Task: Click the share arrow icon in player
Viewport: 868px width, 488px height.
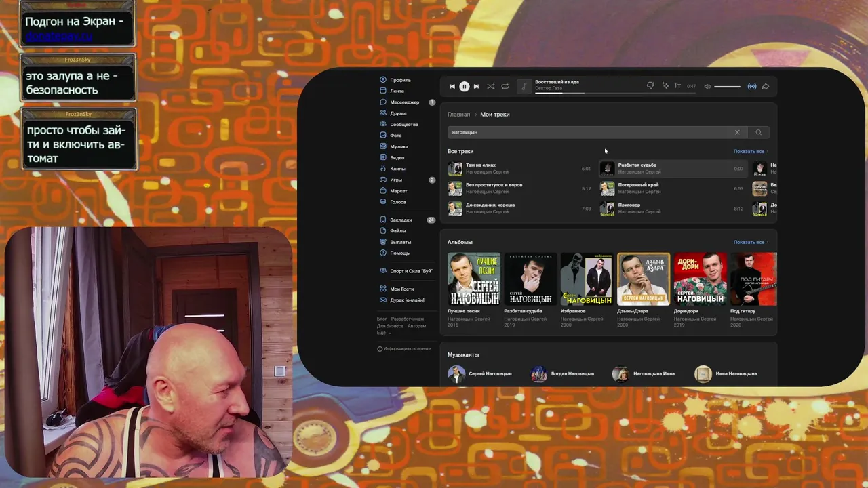Action: (766, 86)
